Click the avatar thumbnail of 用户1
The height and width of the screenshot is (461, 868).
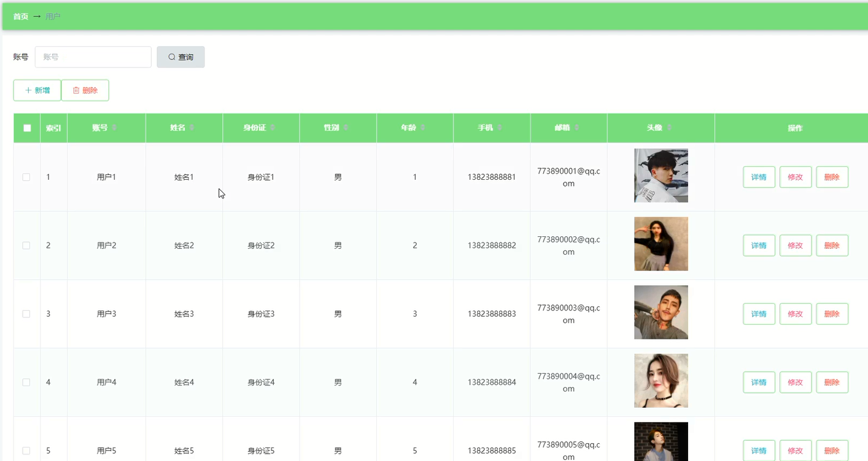(x=661, y=176)
